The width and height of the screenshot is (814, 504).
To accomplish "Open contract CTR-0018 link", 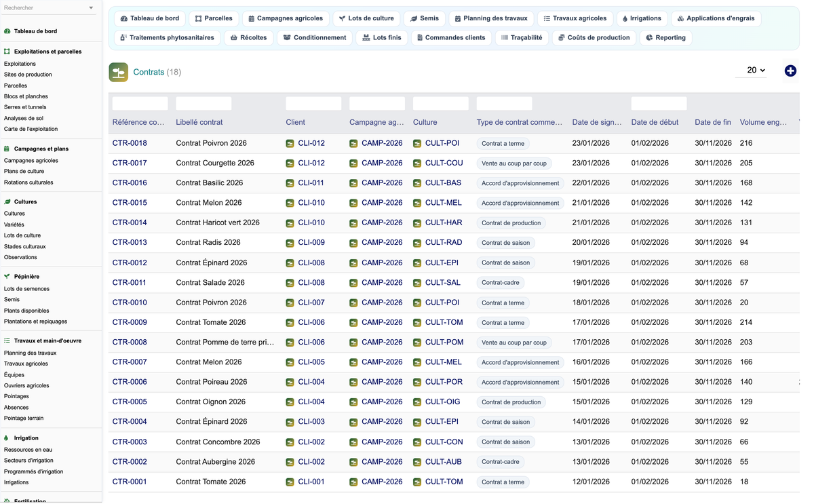I will click(130, 143).
